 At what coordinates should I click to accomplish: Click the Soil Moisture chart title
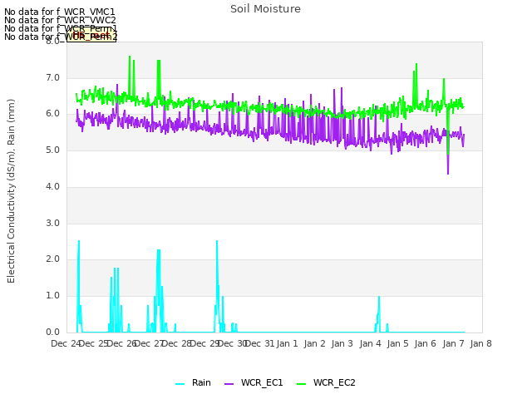coord(265,9)
